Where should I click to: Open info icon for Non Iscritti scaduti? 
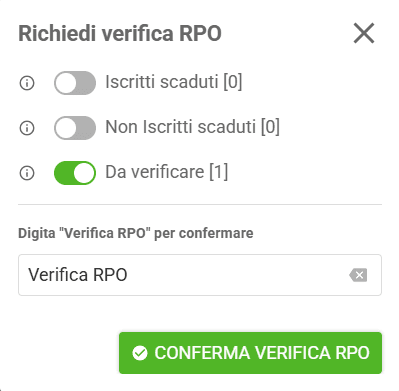(x=27, y=128)
